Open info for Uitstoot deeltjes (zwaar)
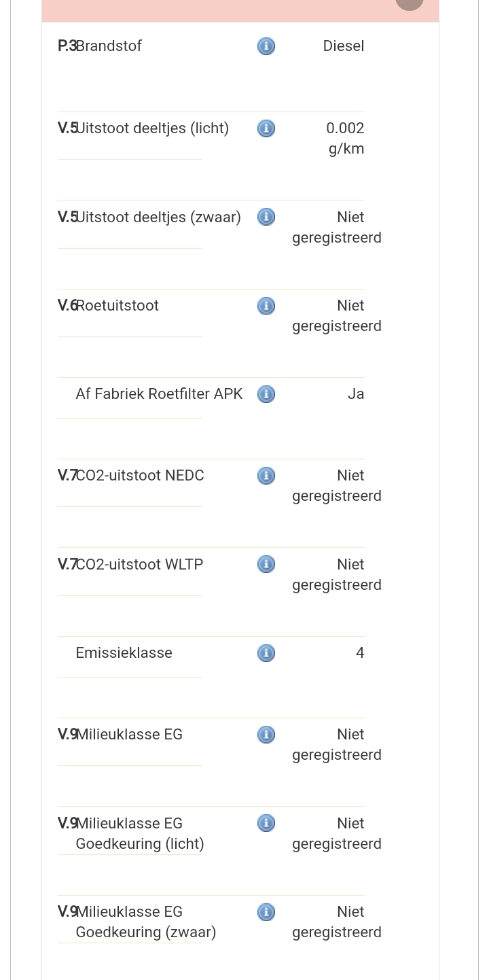The width and height of the screenshot is (489, 980). click(266, 217)
